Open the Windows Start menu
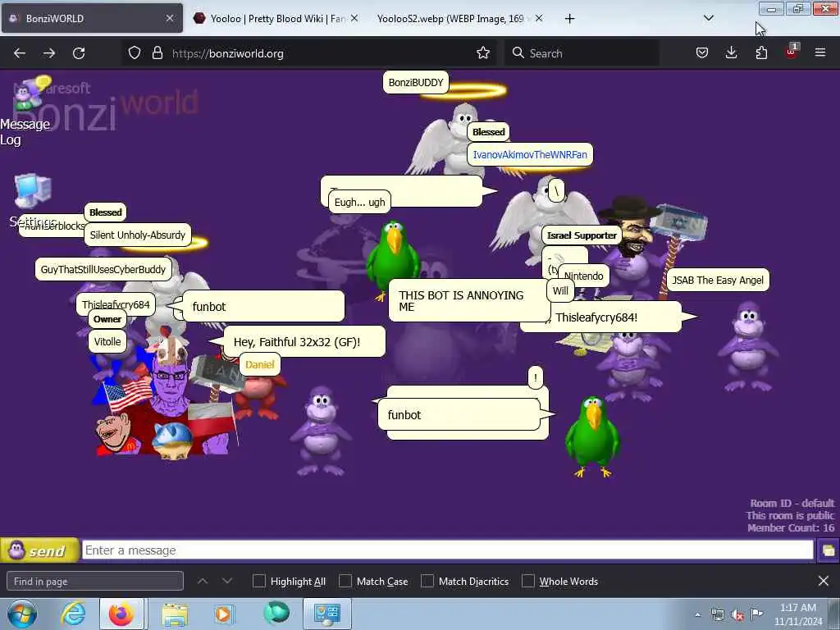Viewport: 840px width, 630px height. click(x=22, y=614)
